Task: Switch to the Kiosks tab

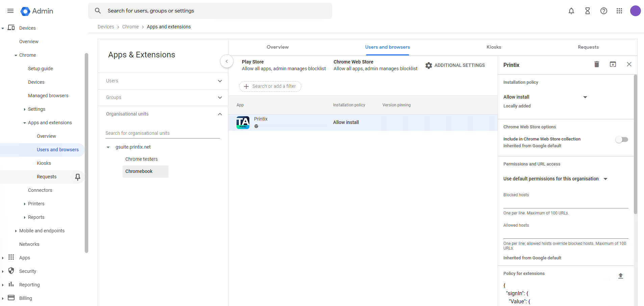Action: (x=493, y=47)
